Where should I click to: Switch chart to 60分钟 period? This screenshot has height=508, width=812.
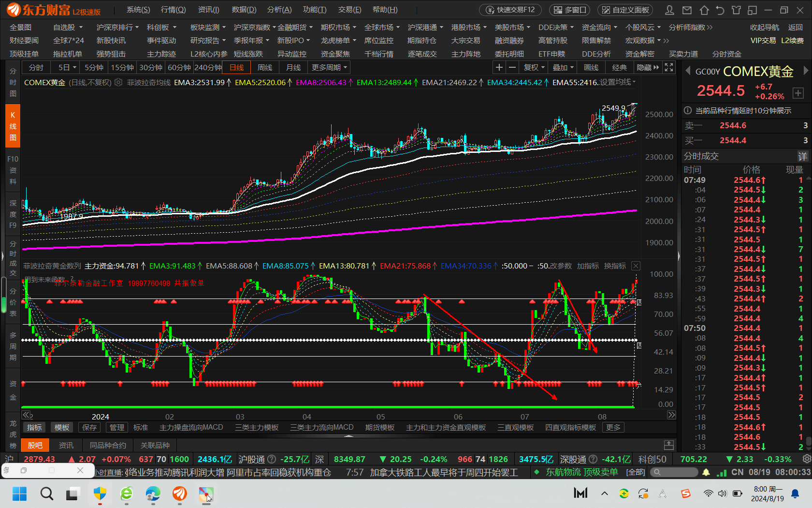179,67
